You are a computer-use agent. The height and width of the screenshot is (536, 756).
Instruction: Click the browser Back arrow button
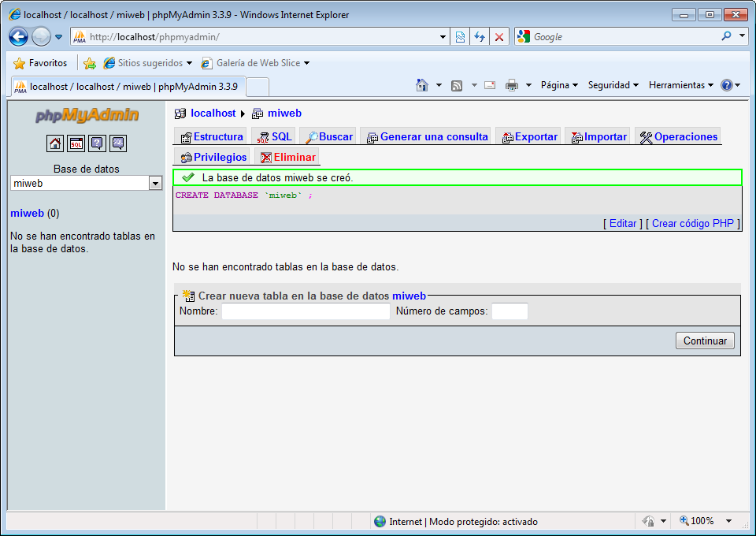click(19, 36)
